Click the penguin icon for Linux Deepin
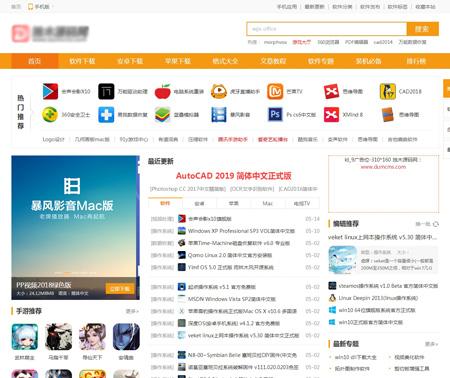450x378 pixels. point(332,298)
